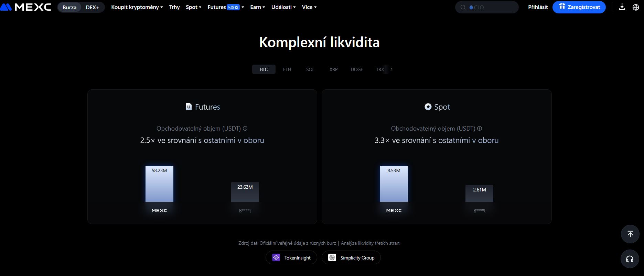Open the headset customer support icon
Viewport: 644px width, 276px height.
[x=630, y=259]
